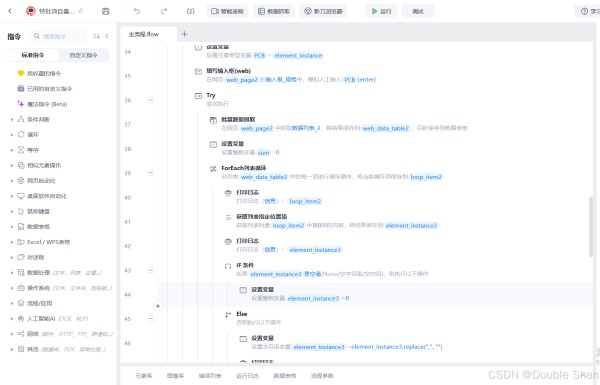Click the red Yingdao app logo icon

(x=31, y=11)
